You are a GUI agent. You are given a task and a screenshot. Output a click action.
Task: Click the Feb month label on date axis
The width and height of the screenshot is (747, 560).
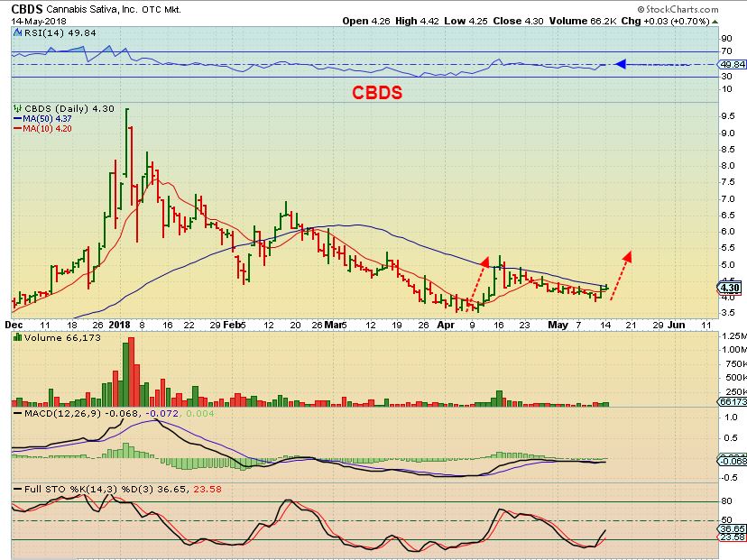232,325
